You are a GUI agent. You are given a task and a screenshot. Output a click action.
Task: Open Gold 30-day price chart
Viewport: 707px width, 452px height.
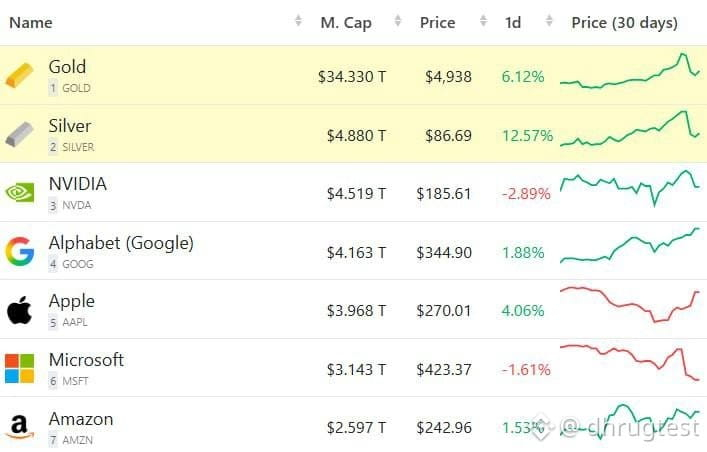(630, 75)
